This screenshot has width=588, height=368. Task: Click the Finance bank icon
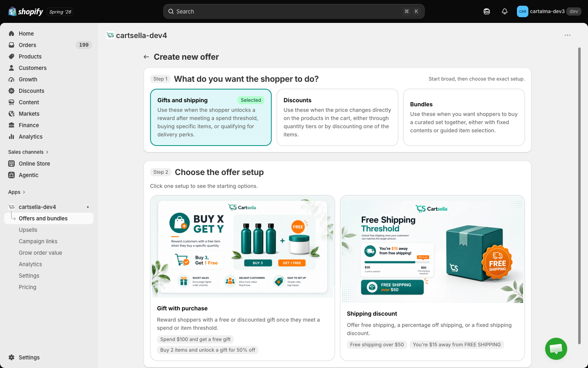coord(11,125)
